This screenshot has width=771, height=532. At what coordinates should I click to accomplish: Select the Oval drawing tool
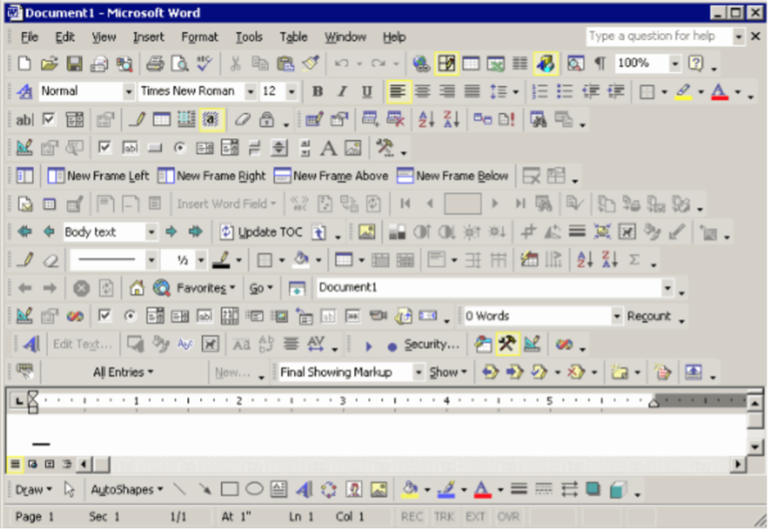point(254,490)
